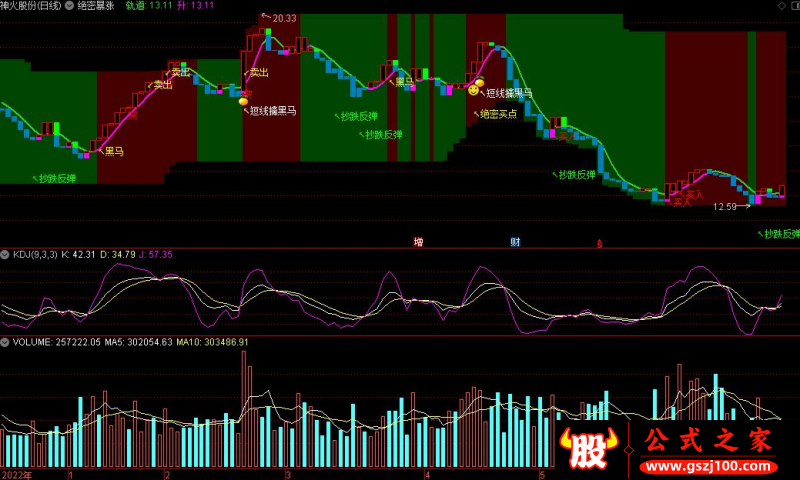800x480 pixels.
Task: Click the 绝密暴涨 indicator name
Action: pyautogui.click(x=95, y=6)
